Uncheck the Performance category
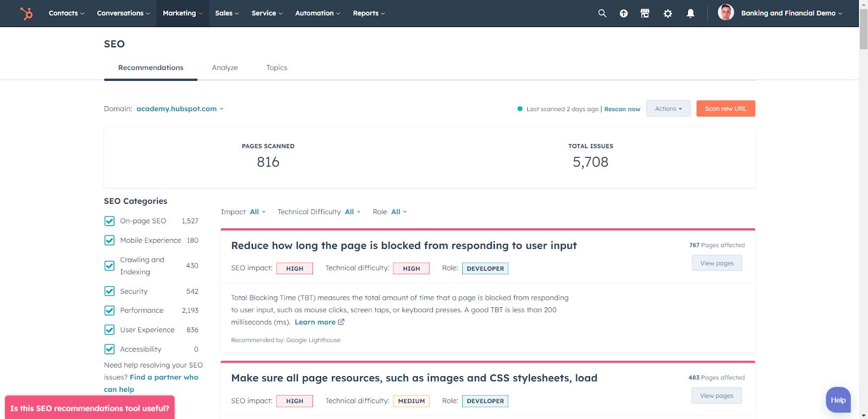Viewport: 868px width, 419px height. point(110,311)
